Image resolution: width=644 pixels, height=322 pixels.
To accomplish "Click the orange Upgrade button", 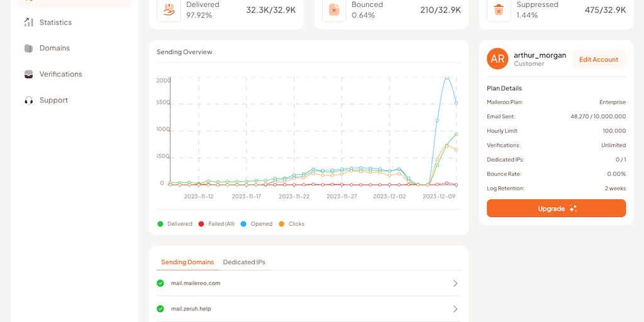I will (x=556, y=208).
